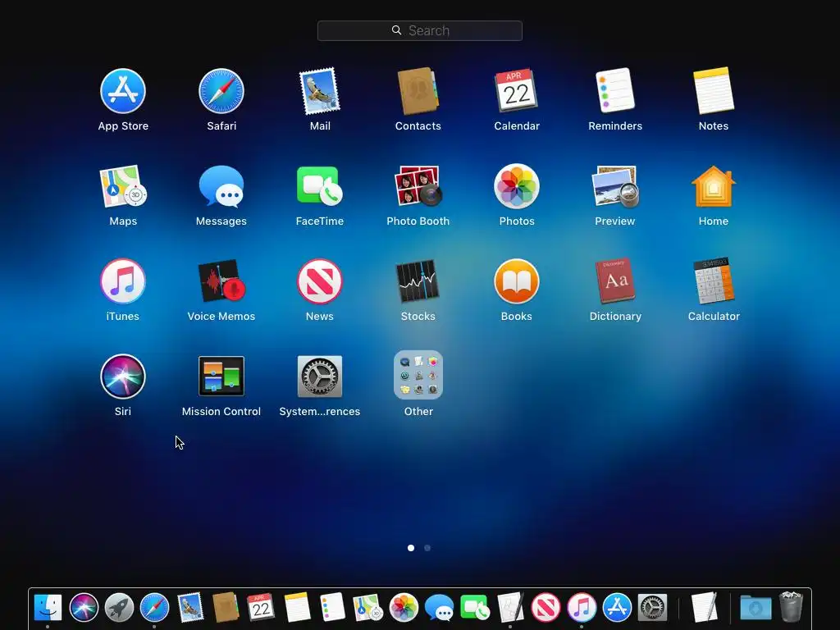This screenshot has width=840, height=630.
Task: Click the Siri icon in the Dock
Action: coord(84,608)
